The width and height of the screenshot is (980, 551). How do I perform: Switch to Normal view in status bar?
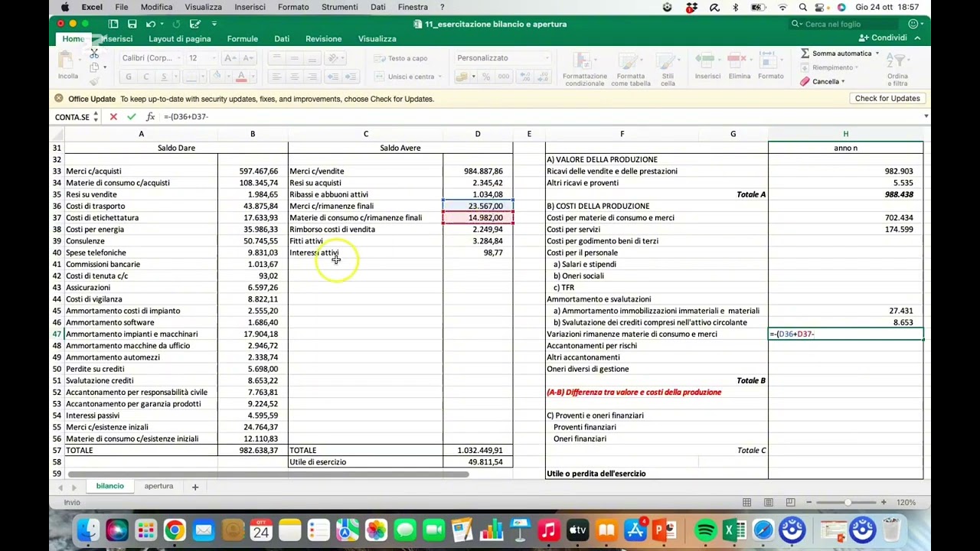[746, 502]
